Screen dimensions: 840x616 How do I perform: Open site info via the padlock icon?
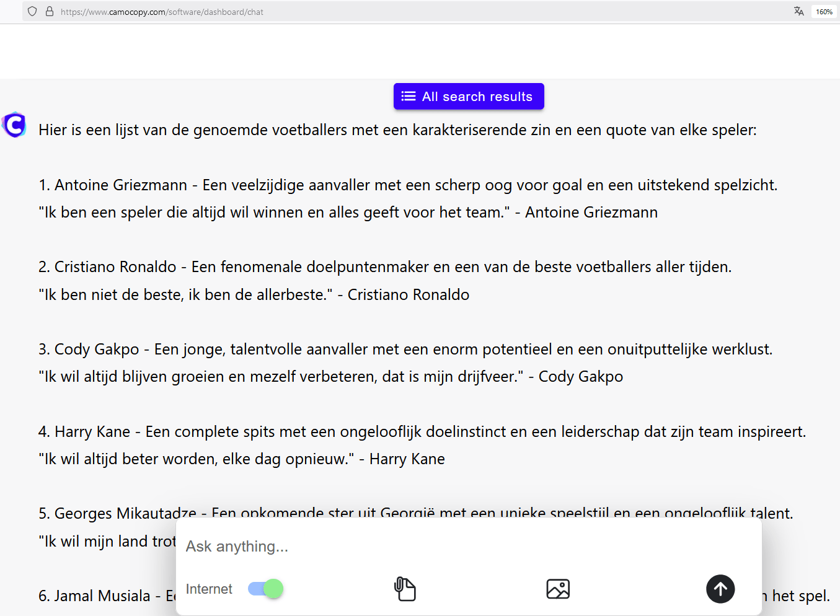click(50, 11)
